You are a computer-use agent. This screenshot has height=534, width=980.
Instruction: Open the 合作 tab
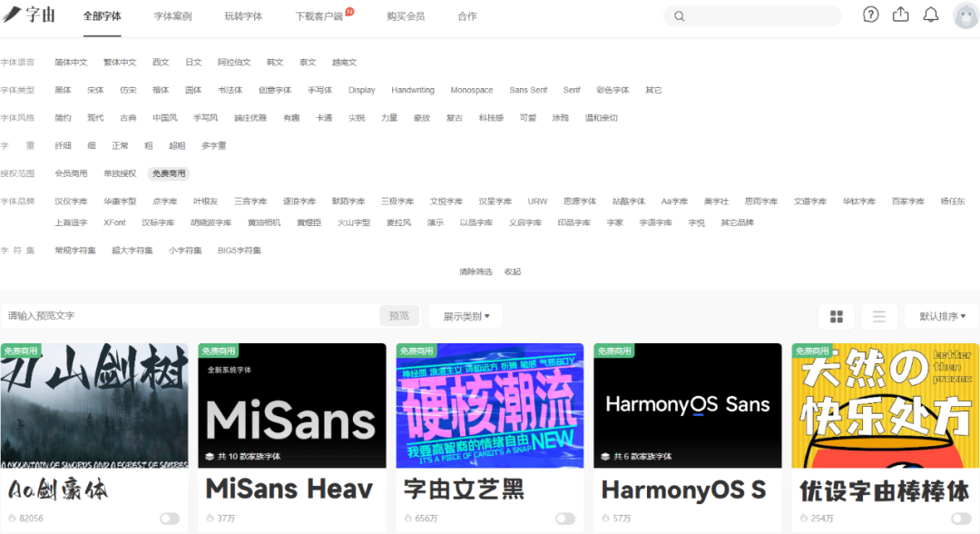(x=467, y=16)
